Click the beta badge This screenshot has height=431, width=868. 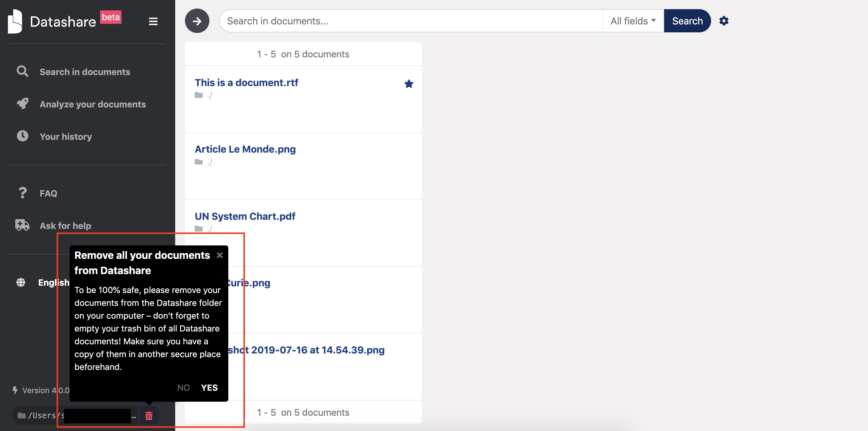110,17
